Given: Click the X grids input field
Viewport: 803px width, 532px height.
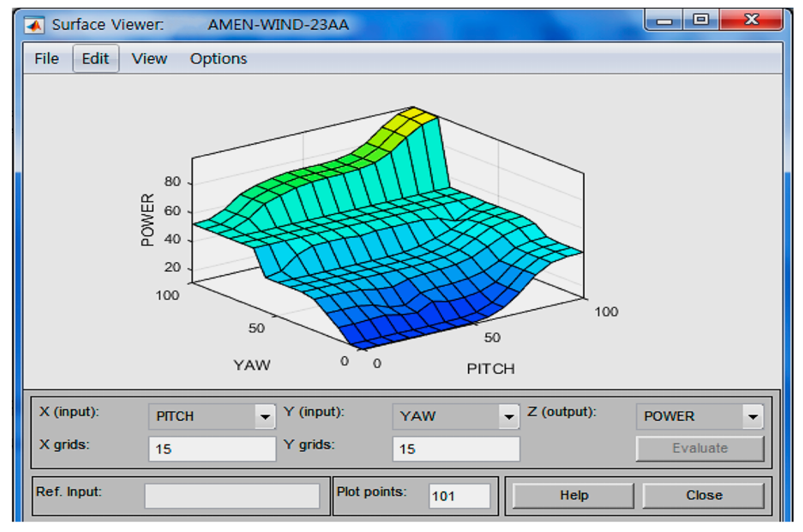Looking at the screenshot, I should (212, 449).
